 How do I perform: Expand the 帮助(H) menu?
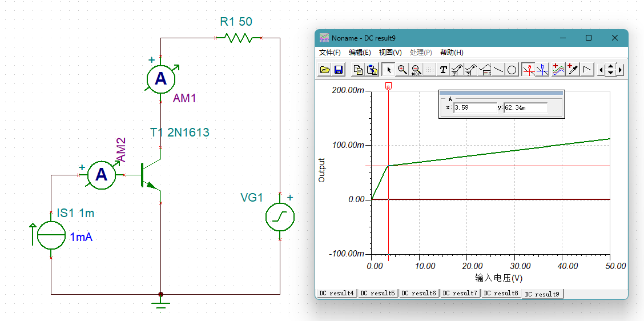coord(452,53)
